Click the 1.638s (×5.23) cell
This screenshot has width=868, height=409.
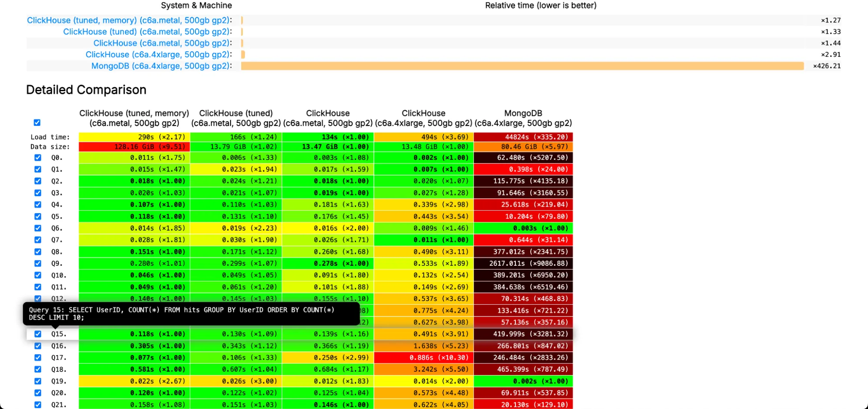tap(424, 346)
